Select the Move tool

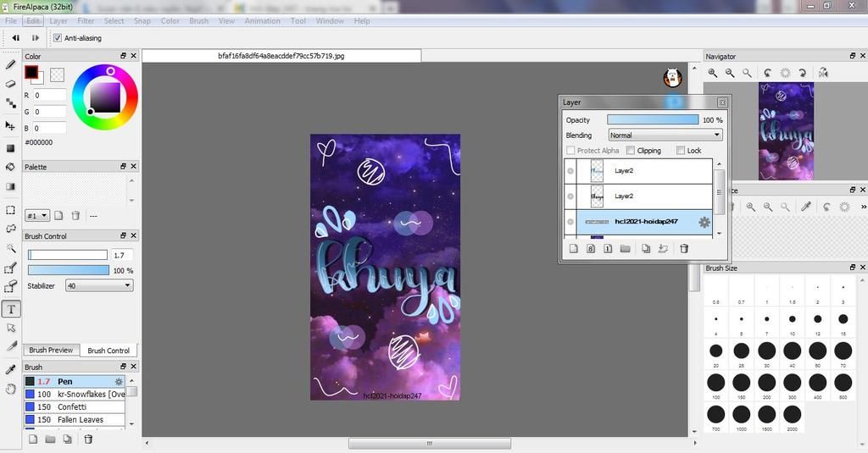(x=10, y=125)
